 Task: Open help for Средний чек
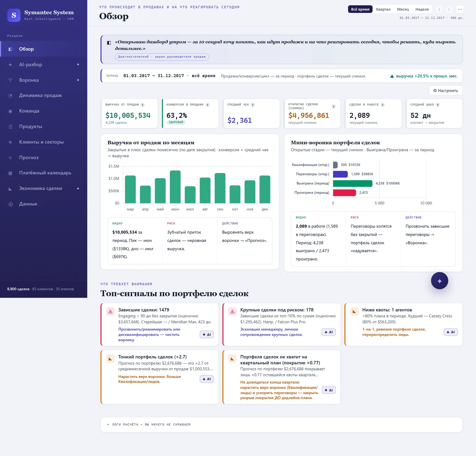pos(253,105)
